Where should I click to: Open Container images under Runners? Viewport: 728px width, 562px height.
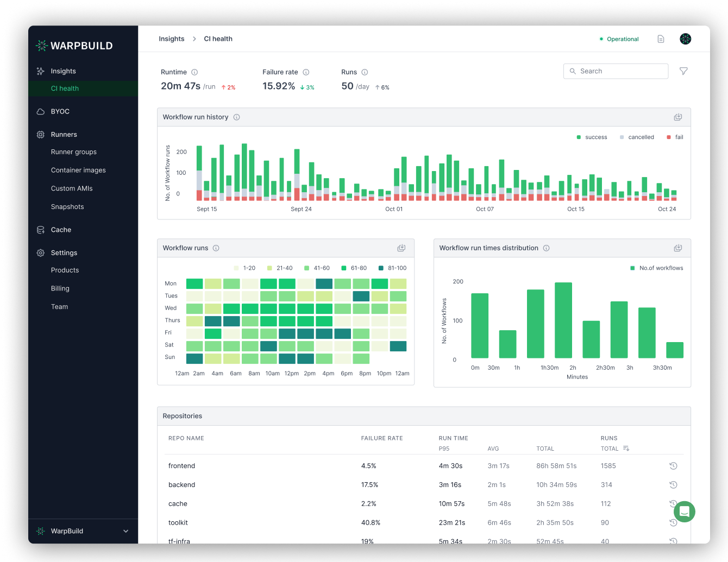78,170
